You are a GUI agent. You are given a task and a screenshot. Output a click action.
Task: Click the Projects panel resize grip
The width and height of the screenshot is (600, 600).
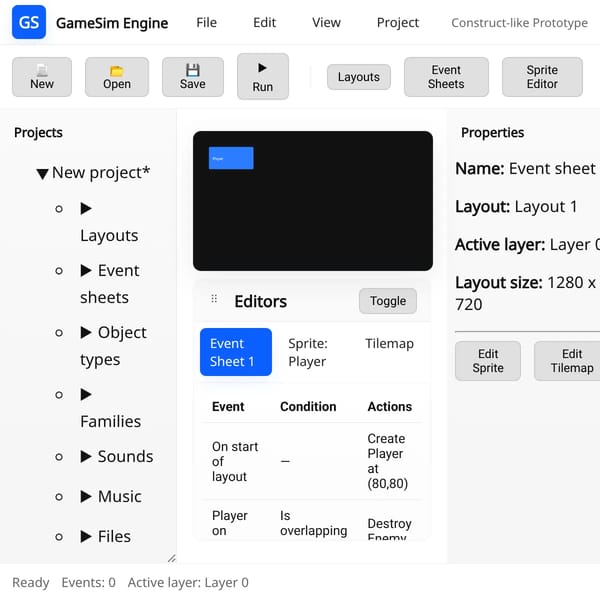click(x=172, y=558)
